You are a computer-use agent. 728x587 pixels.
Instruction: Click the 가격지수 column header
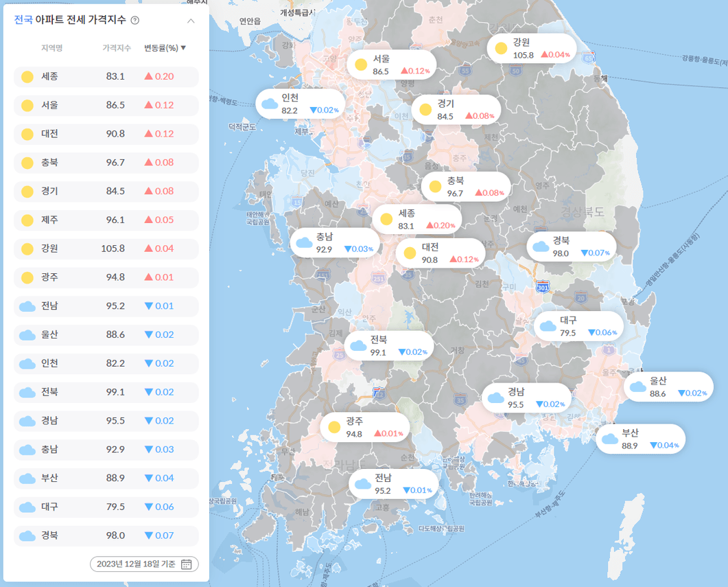pyautogui.click(x=117, y=48)
